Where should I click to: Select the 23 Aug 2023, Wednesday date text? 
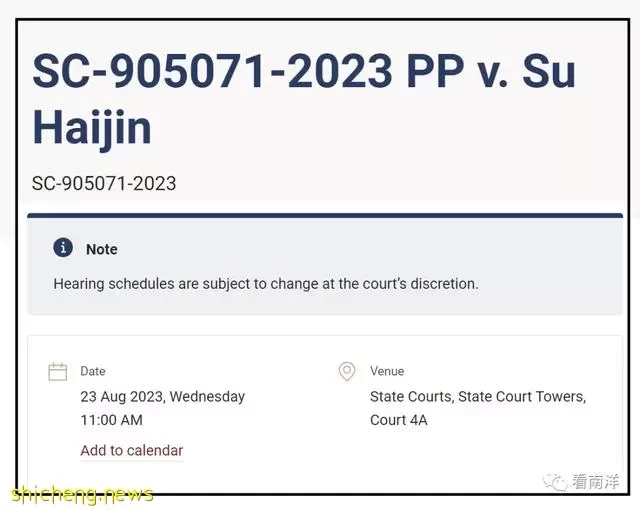(x=162, y=397)
